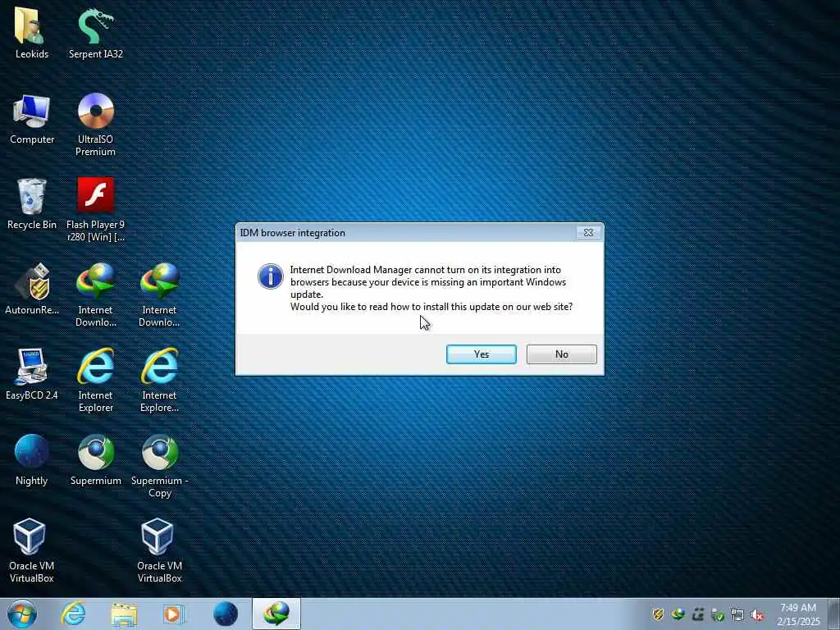This screenshot has height=630, width=840.
Task: Click the IDM icon in the system tray
Action: (x=678, y=614)
